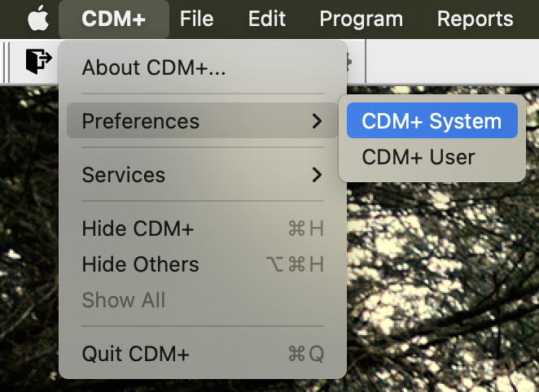The width and height of the screenshot is (539, 392).
Task: Close the CDM+ application menu in menu bar
Action: pos(114,18)
